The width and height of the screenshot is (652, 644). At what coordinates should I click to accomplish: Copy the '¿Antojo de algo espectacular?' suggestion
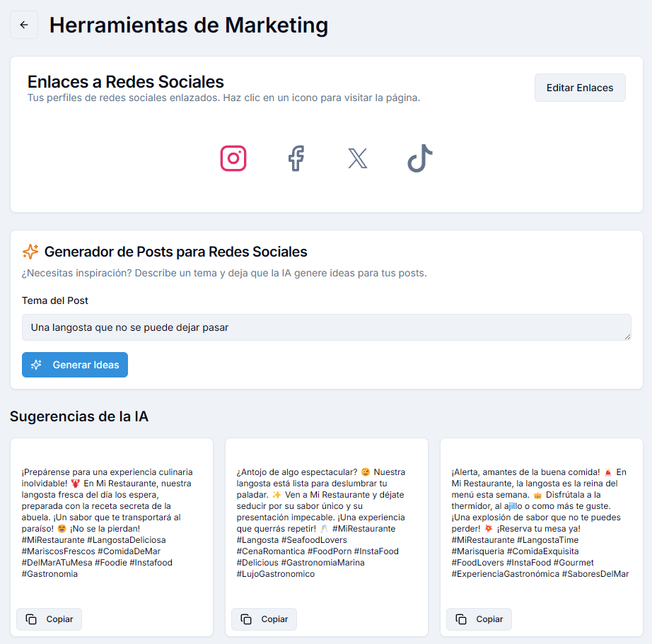tap(264, 619)
